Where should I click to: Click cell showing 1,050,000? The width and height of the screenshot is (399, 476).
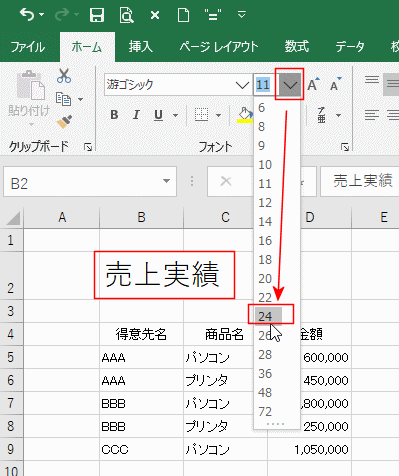tap(309, 450)
